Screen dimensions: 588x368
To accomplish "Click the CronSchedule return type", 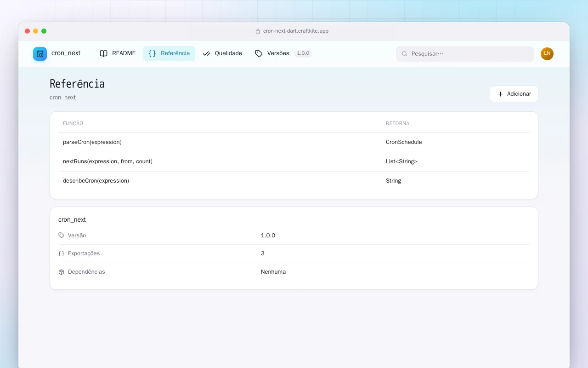I will pyautogui.click(x=404, y=142).
